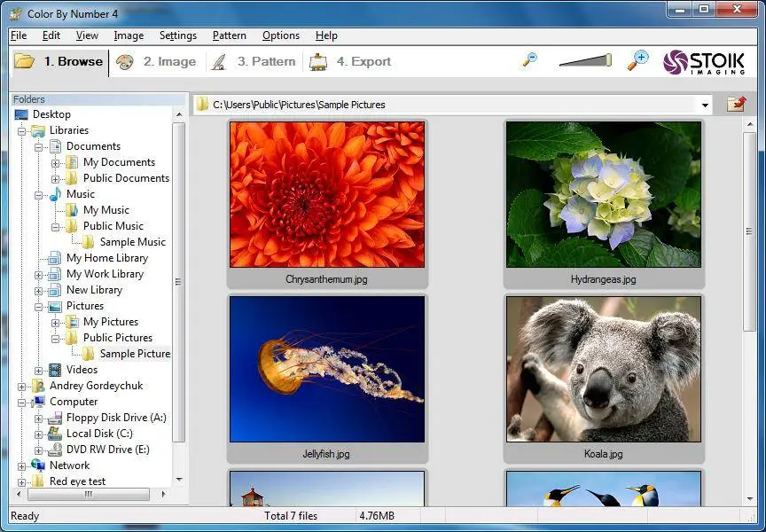The width and height of the screenshot is (766, 532).
Task: Select Sample Music folder
Action: tap(132, 242)
